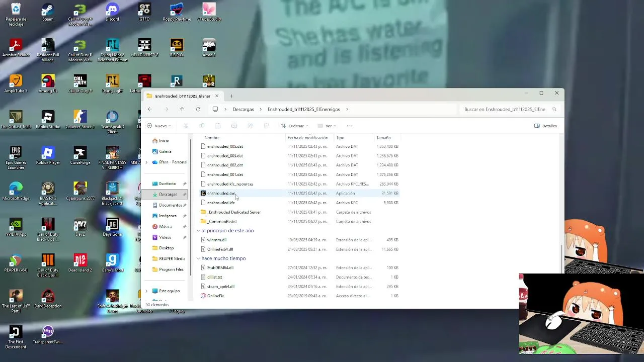This screenshot has height=362, width=644.
Task: Click the Rename toolbar icon
Action: [234, 126]
